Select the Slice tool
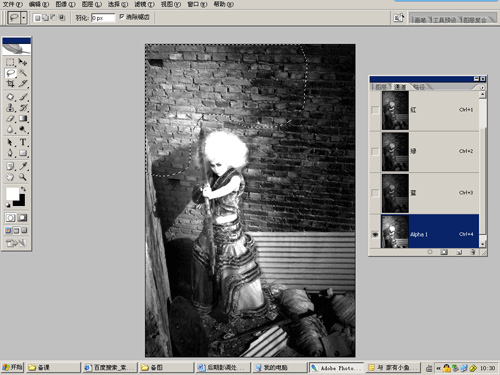The width and height of the screenshot is (500, 375). coord(23,83)
